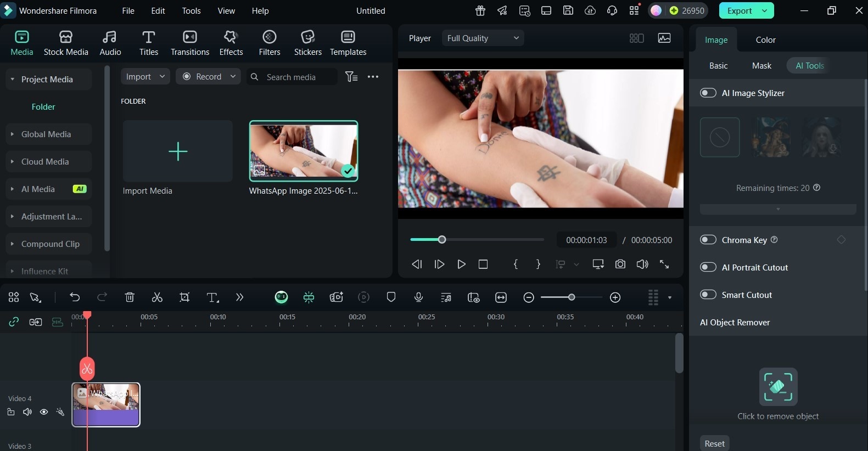Switch to the Color tab
The height and width of the screenshot is (451, 868).
pos(765,40)
